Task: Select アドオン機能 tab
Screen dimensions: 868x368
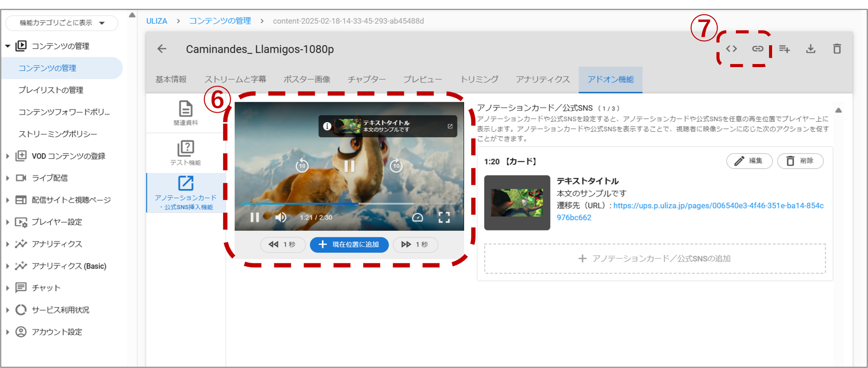Action: [610, 79]
